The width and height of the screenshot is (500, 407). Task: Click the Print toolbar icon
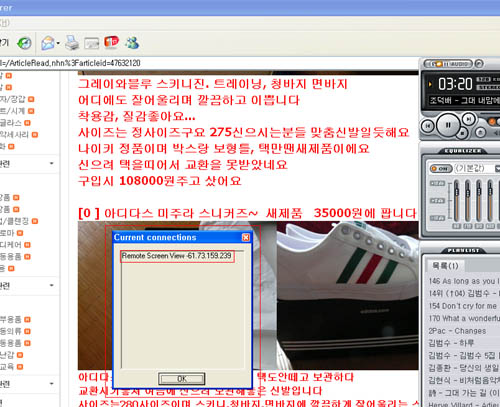point(72,43)
